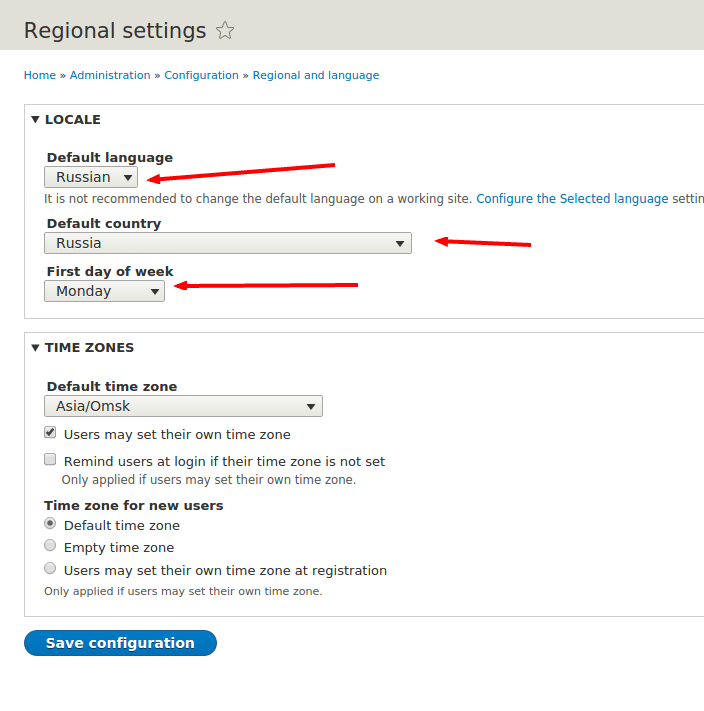The image size is (704, 711).
Task: Open the Default language dropdown showing Russian
Action: (91, 177)
